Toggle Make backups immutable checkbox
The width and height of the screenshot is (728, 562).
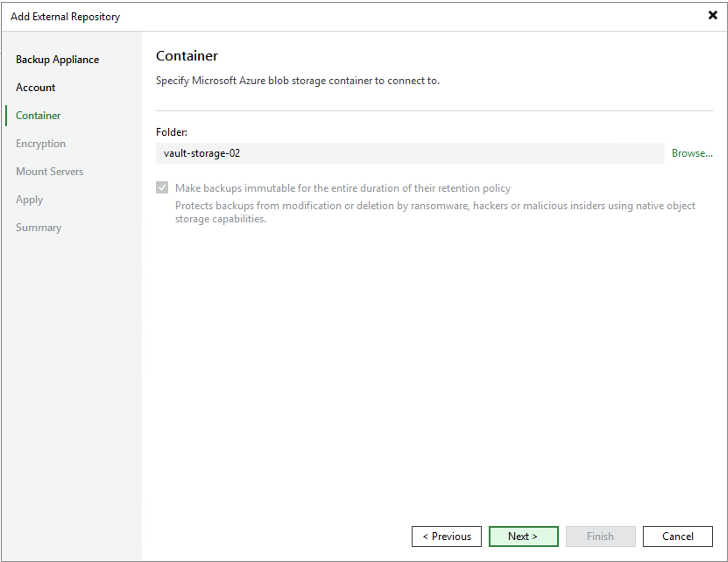pos(162,188)
